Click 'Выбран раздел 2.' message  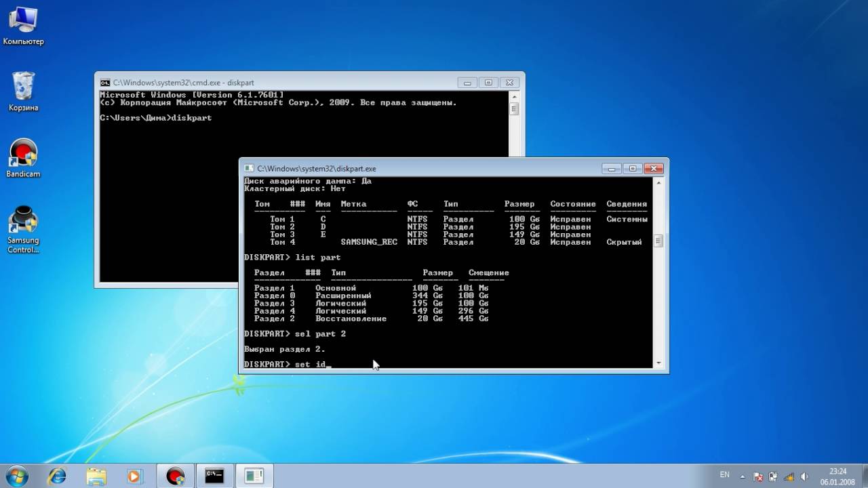(285, 349)
